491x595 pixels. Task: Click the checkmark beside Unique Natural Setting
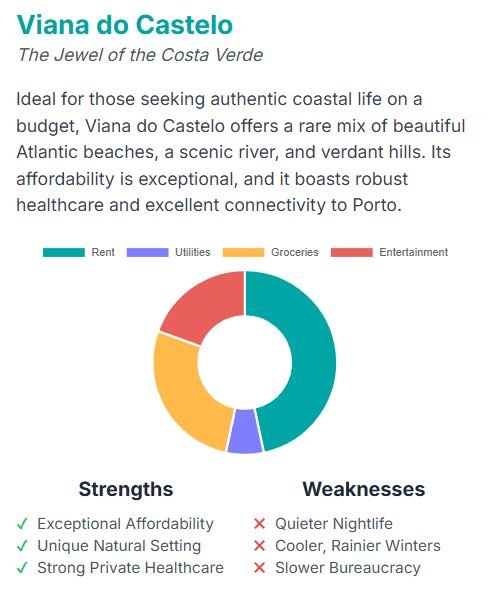coord(22,546)
